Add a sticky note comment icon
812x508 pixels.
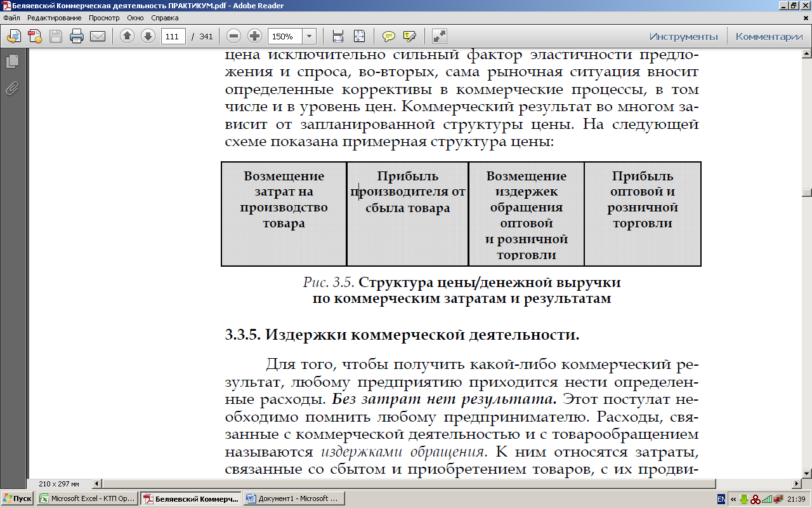coord(389,36)
